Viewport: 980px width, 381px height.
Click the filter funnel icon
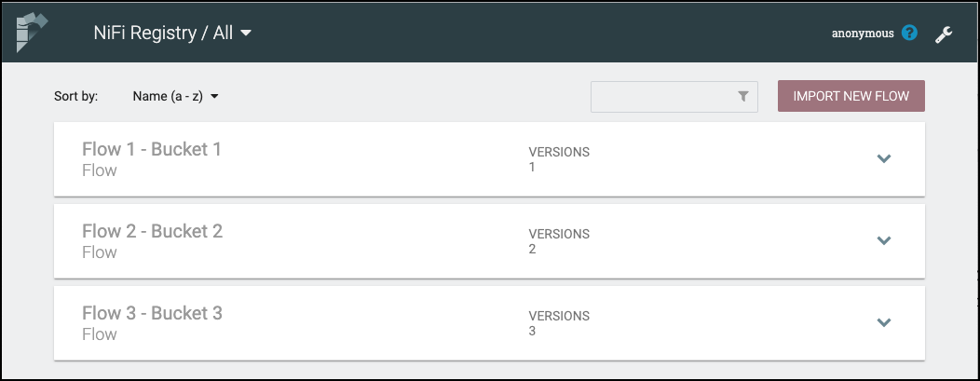click(x=743, y=96)
